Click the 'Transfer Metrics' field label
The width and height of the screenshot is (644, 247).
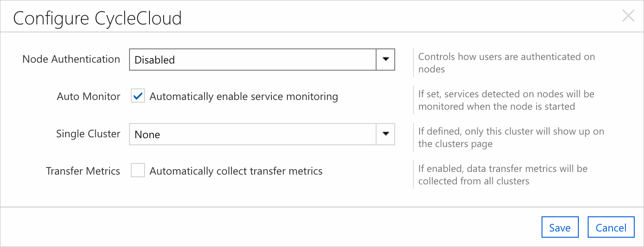[83, 171]
